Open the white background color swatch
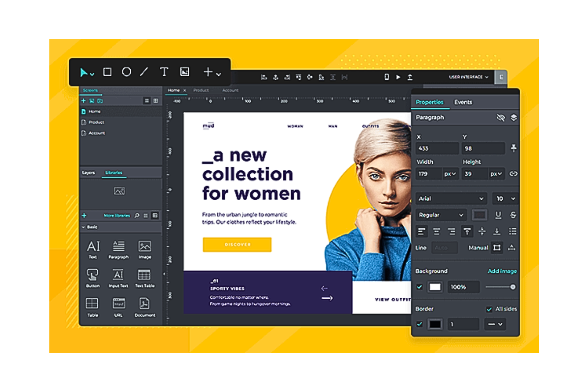588x392 pixels. [435, 287]
